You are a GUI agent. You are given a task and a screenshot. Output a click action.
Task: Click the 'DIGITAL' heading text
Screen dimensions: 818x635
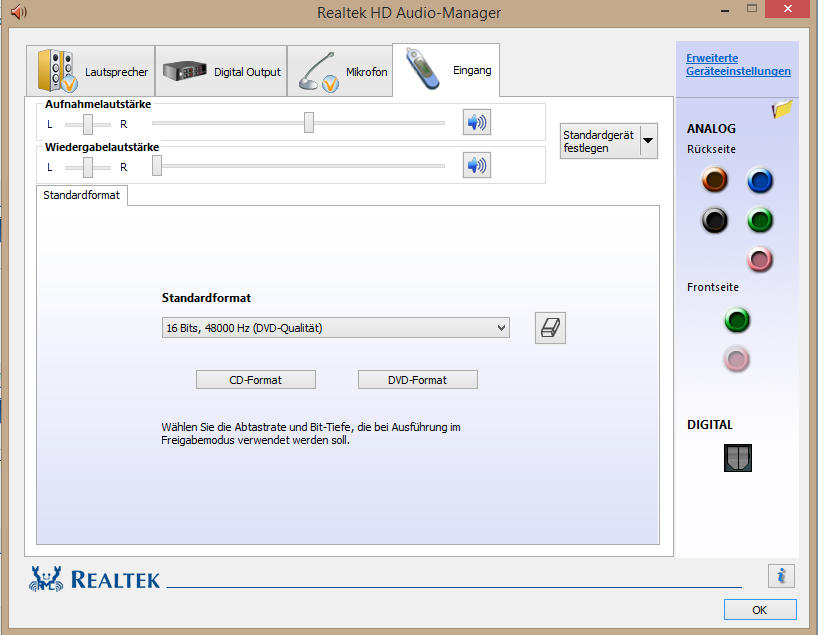[709, 425]
